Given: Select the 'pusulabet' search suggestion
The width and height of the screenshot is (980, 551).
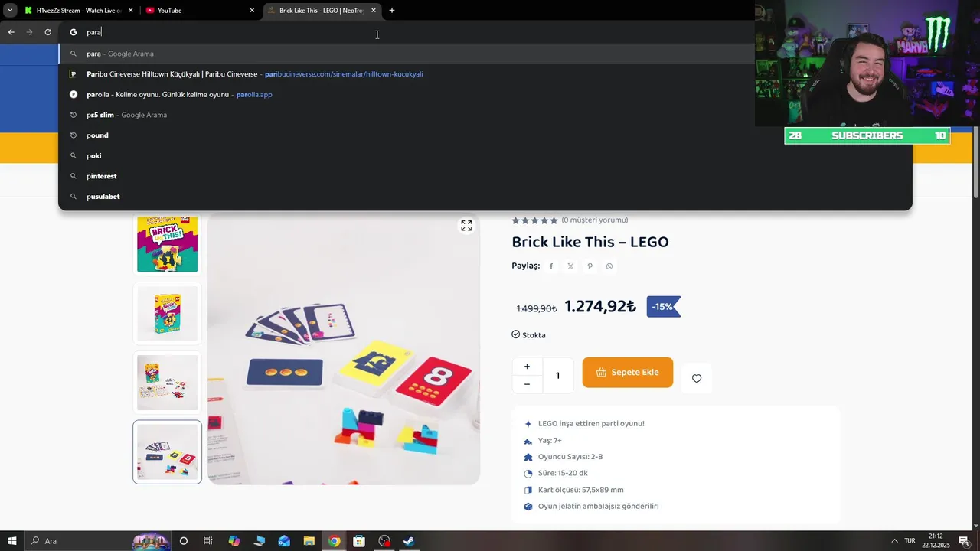Looking at the screenshot, I should click(x=485, y=197).
